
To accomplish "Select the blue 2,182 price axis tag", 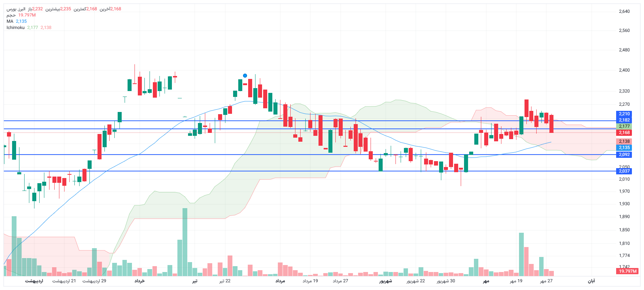I will [x=624, y=120].
